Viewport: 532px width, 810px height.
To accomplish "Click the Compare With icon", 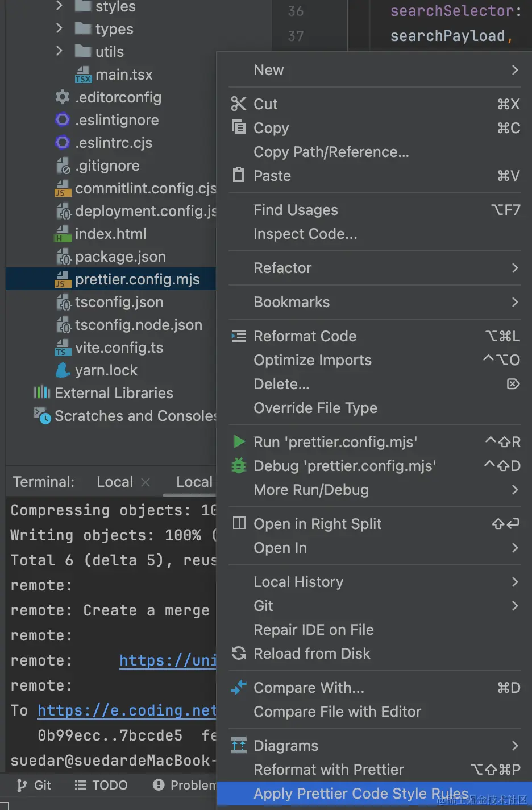I will coord(238,688).
